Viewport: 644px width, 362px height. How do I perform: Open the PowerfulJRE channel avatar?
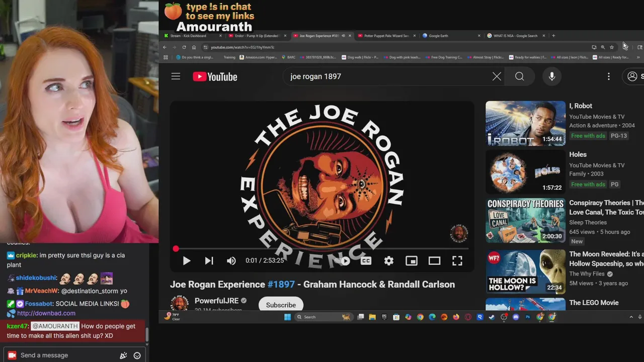click(179, 304)
